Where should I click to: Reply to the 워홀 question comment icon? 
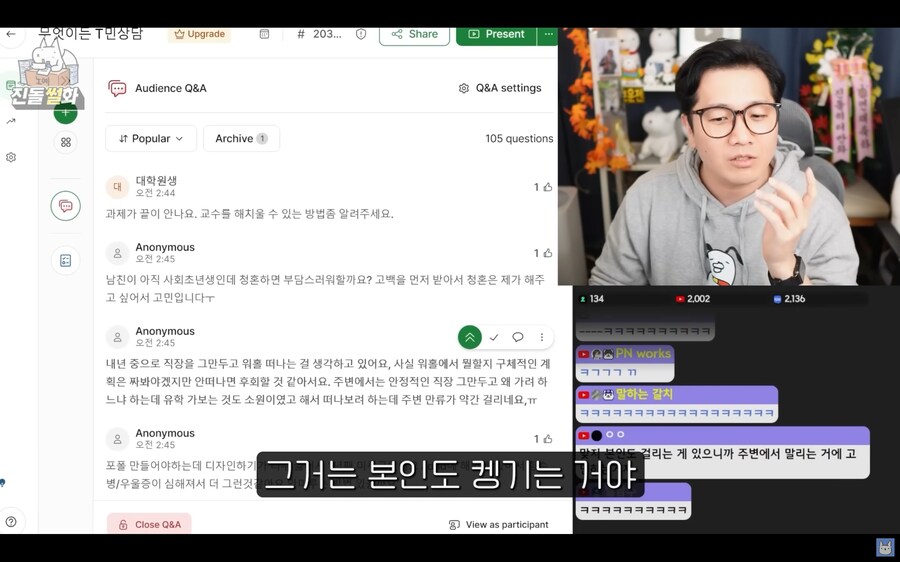pos(518,338)
